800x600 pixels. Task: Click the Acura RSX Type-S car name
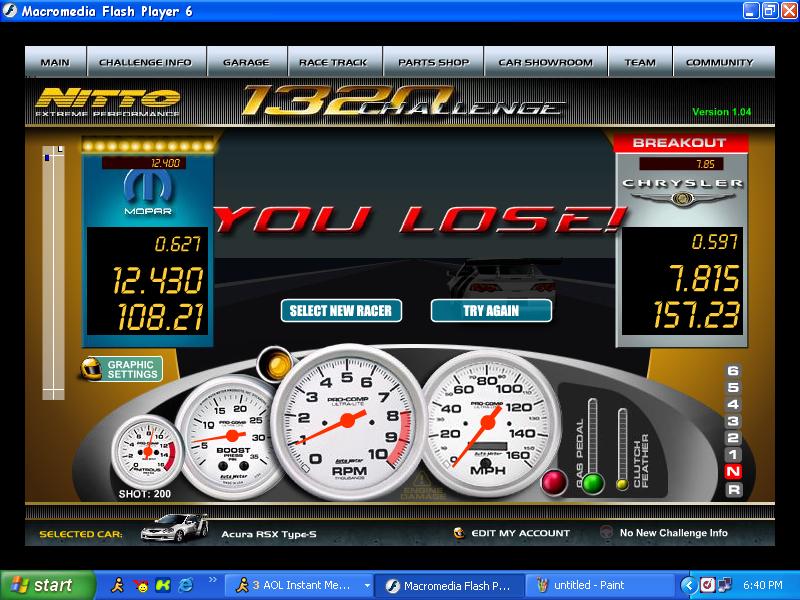click(269, 534)
